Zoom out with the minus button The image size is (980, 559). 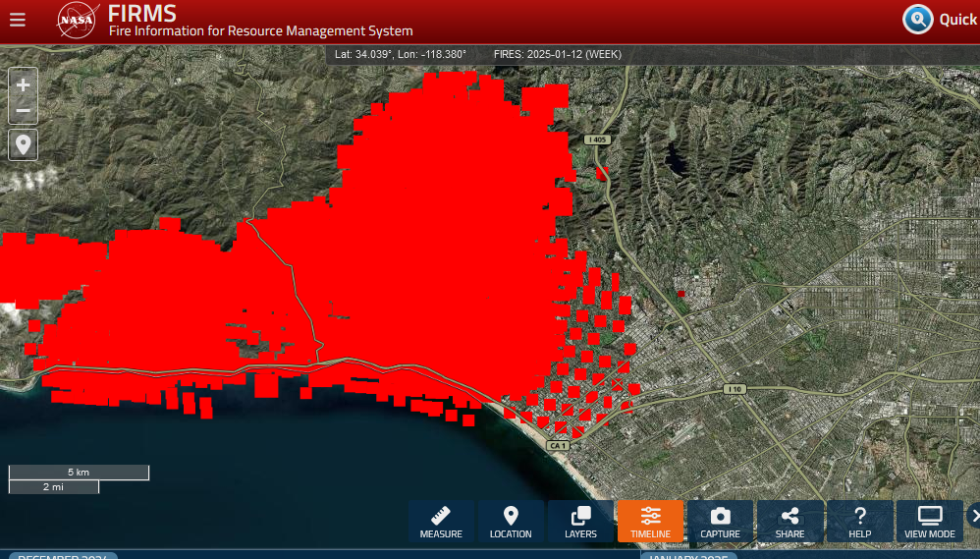(x=24, y=111)
